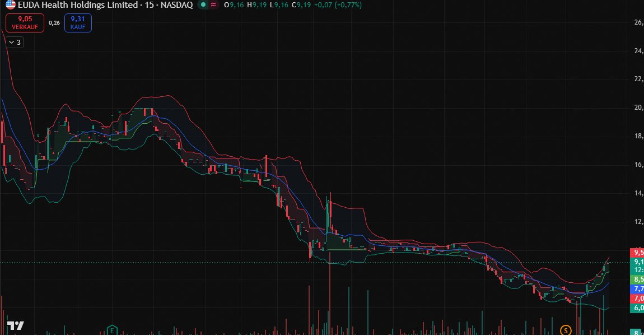Viewport: 644px width, 336px height.
Task: Click the 20 level on the price axis
Action: (x=638, y=108)
